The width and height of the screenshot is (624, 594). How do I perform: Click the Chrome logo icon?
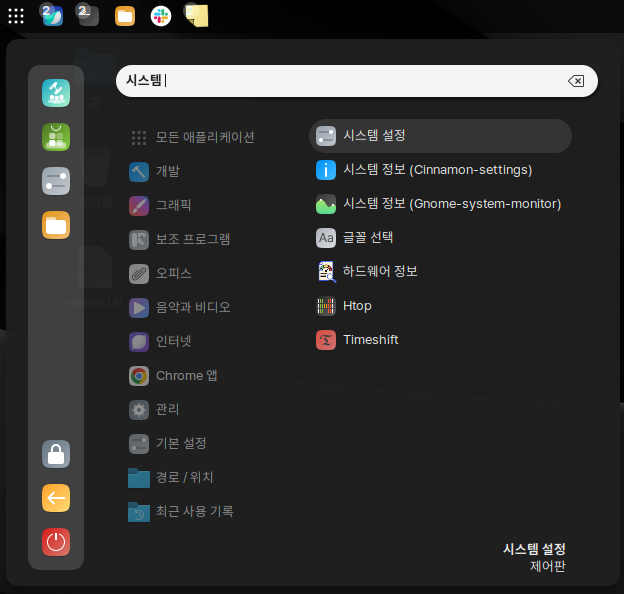coord(139,376)
